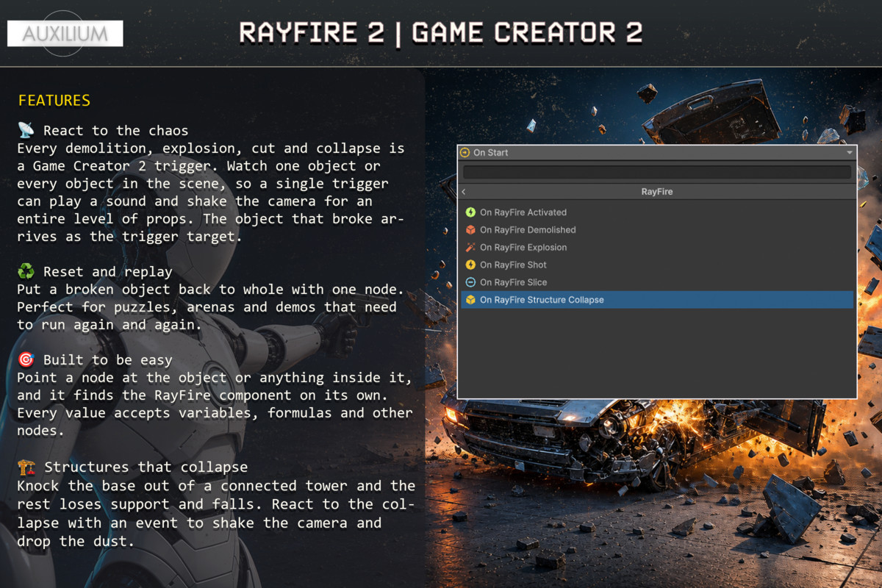882x588 pixels.
Task: Click the On RayFire Slice minus-circle icon
Action: tap(470, 282)
